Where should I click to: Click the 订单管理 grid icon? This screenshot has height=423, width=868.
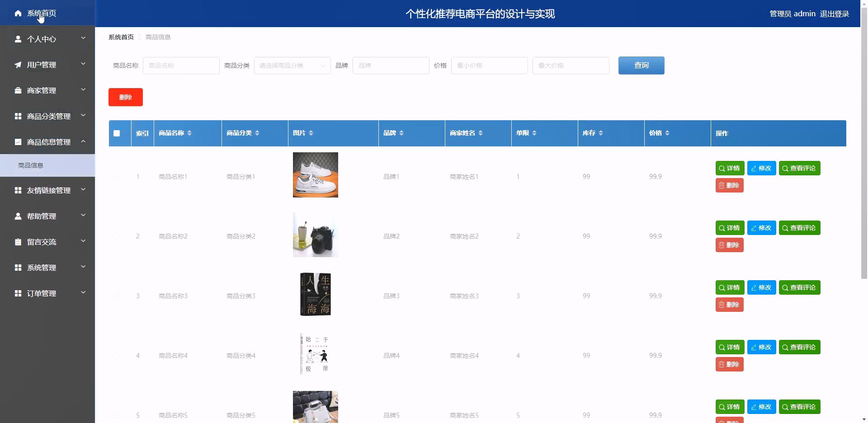click(18, 294)
